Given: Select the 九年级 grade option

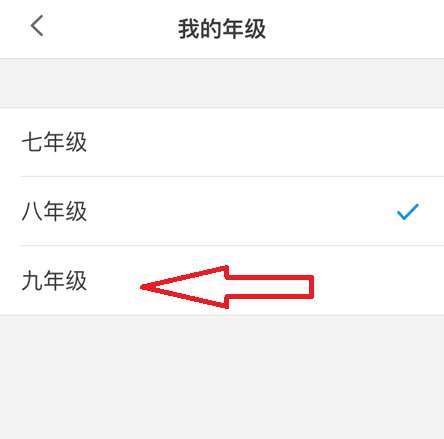Looking at the screenshot, I should [222, 280].
